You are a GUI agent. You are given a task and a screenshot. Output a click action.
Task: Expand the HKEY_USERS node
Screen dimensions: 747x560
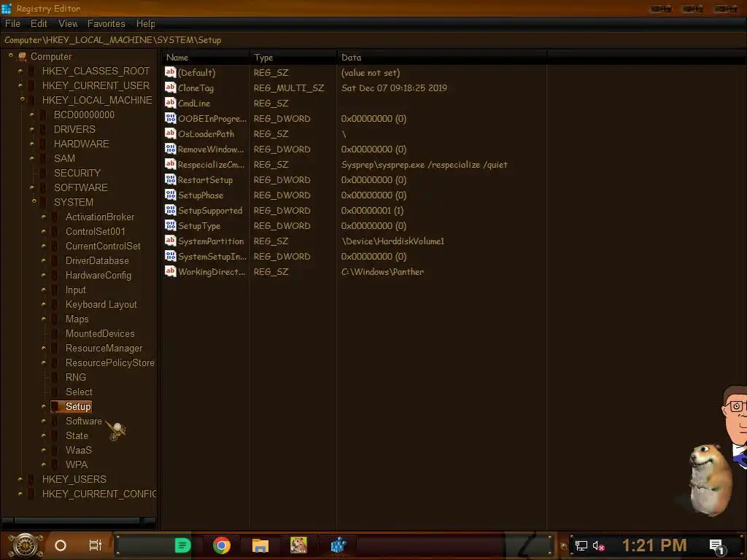coord(20,479)
